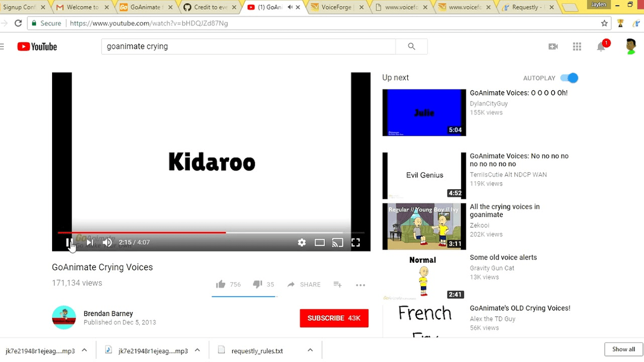This screenshot has width=644, height=362.
Task: Click the trophy extension icon
Action: coord(620,23)
